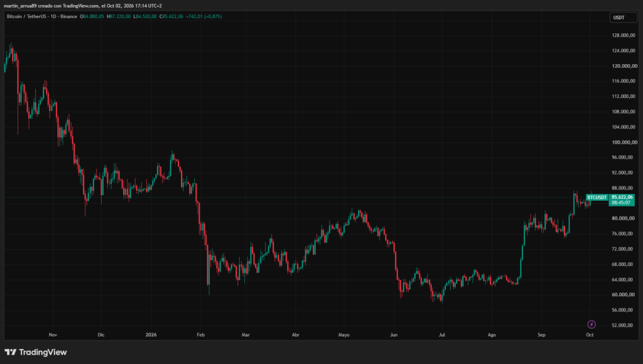The width and height of the screenshot is (643, 364).
Task: Click the 92.000,00 price axis label
Action: [x=624, y=173]
